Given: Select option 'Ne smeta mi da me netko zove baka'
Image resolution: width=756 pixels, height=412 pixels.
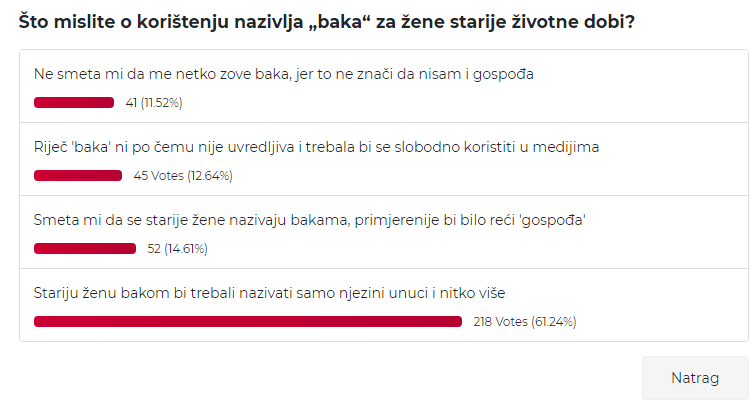Looking at the screenshot, I should [x=284, y=74].
